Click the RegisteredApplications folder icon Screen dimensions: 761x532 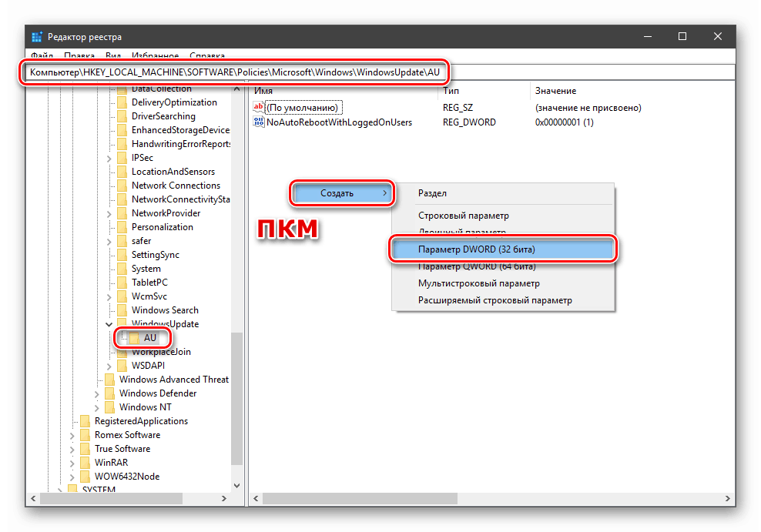tap(85, 421)
